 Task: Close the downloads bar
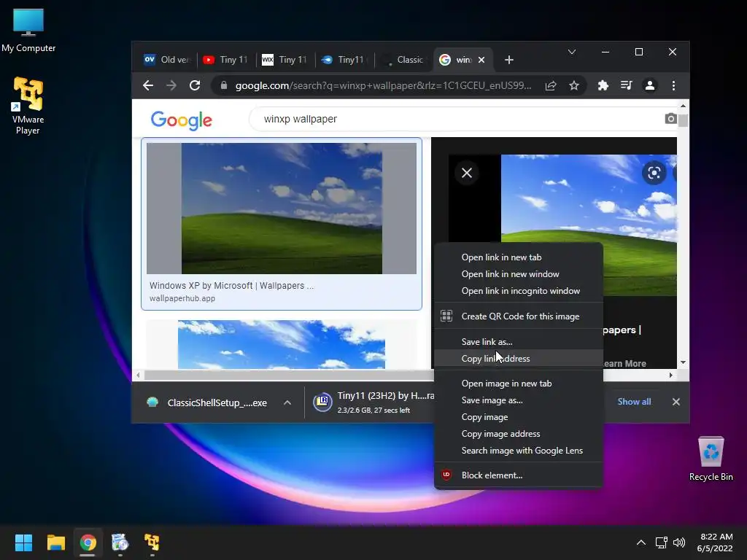[x=676, y=402]
